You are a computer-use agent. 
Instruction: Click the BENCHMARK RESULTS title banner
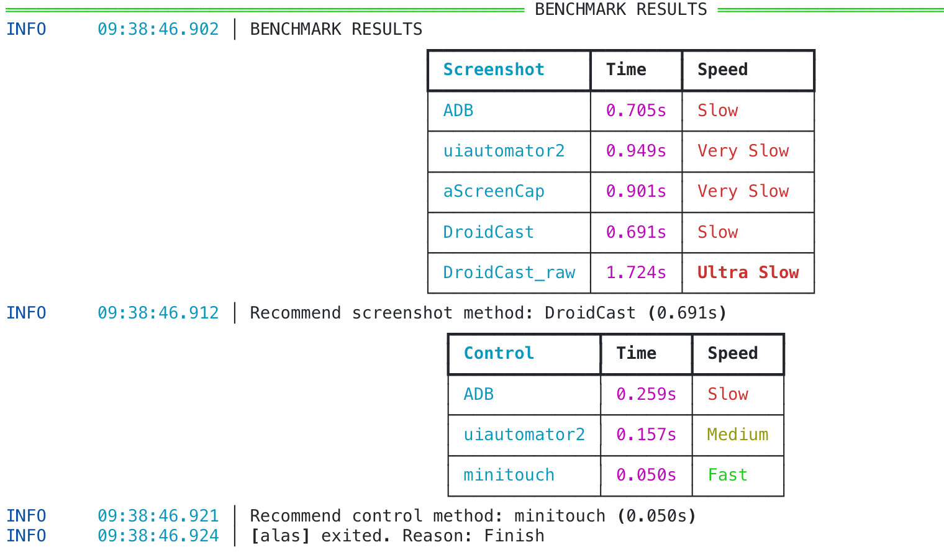(x=620, y=9)
